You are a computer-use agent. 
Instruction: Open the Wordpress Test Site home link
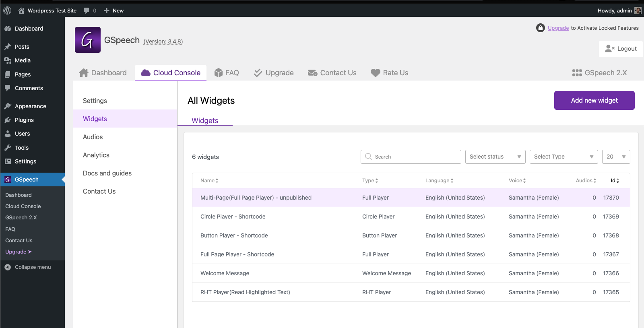pos(47,10)
